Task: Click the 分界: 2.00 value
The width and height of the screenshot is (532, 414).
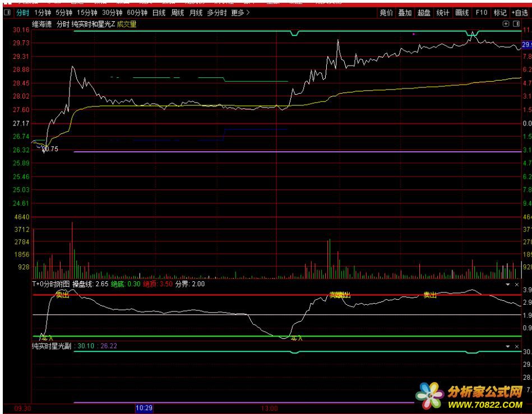Action: (x=190, y=284)
